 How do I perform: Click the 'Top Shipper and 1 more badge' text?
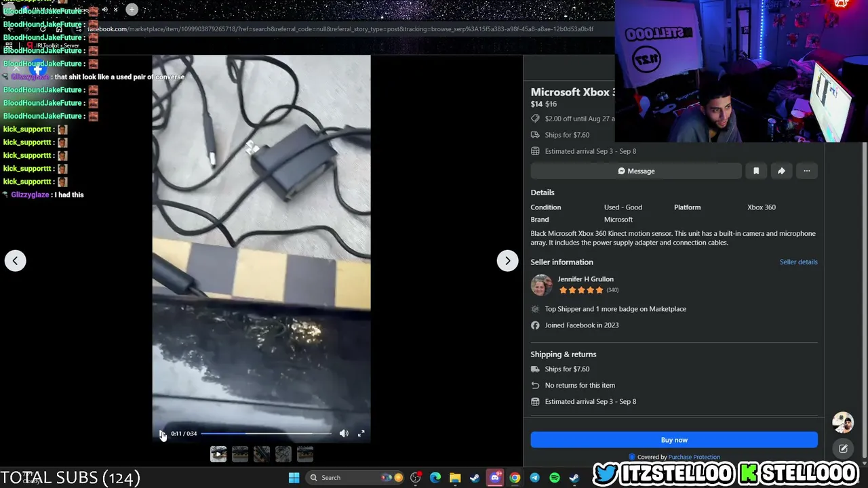coord(616,309)
